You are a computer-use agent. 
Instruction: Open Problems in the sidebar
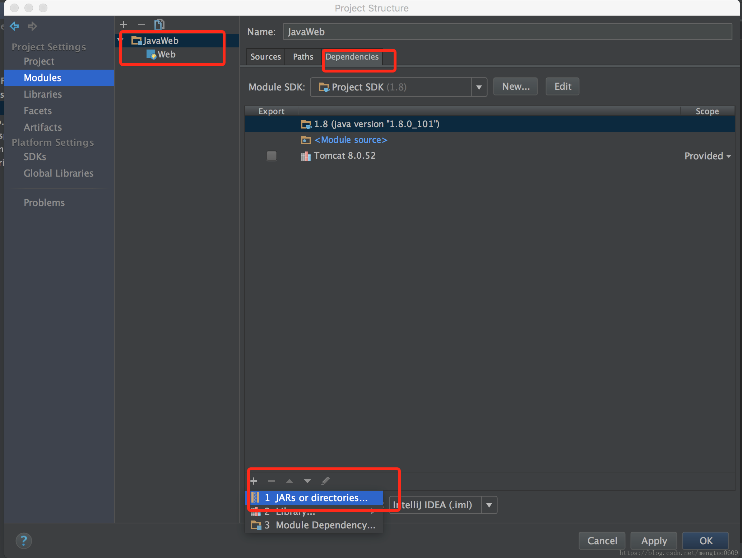click(x=44, y=203)
